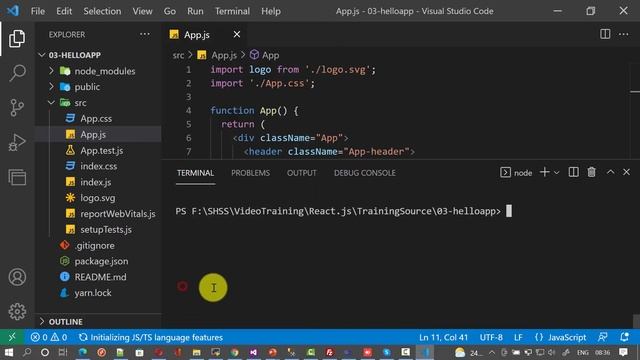The height and width of the screenshot is (360, 640).
Task: Open the Windows Task View button
Action: [62, 352]
